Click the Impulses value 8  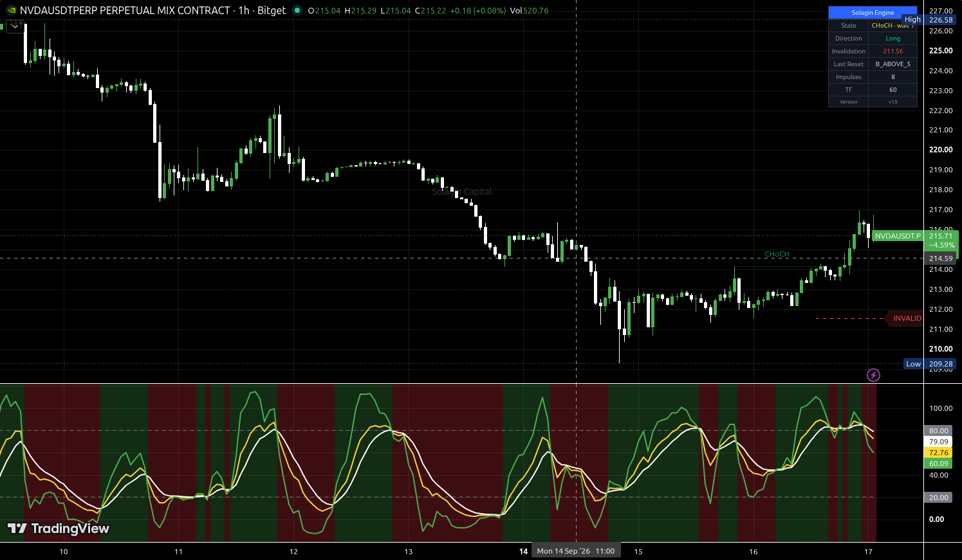tap(893, 77)
